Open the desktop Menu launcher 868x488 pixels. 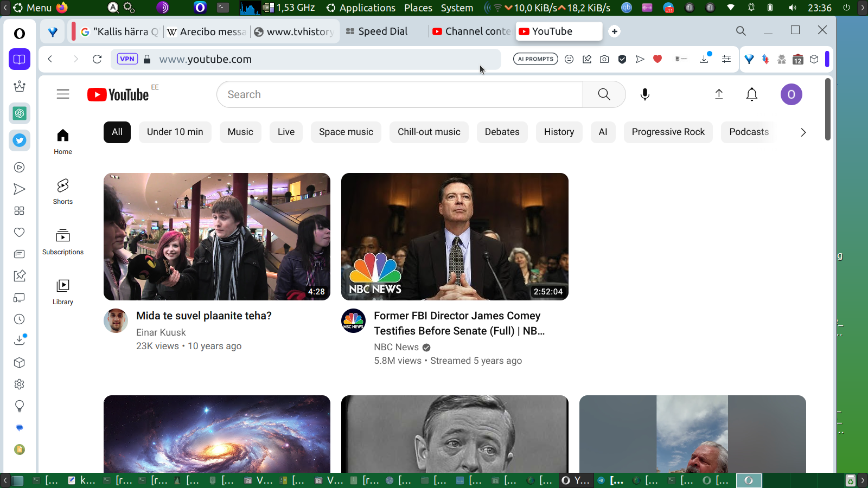pyautogui.click(x=33, y=8)
